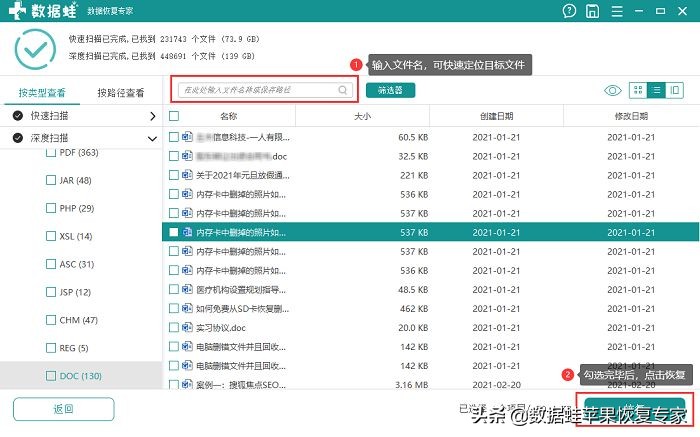Select REG (5) file type
The image size is (700, 437).
74,348
